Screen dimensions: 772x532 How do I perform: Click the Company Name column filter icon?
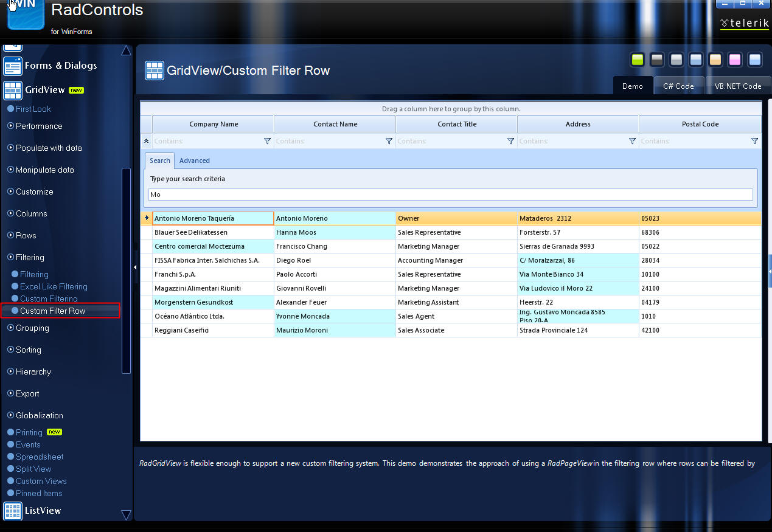coord(267,141)
